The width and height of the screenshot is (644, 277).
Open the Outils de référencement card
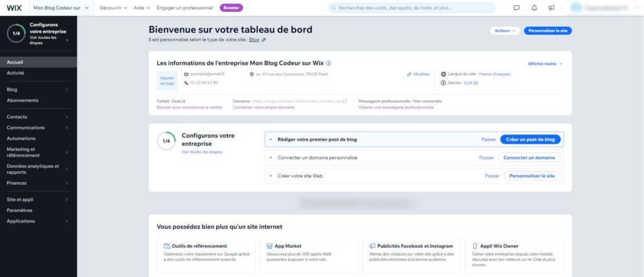pyautogui.click(x=204, y=254)
